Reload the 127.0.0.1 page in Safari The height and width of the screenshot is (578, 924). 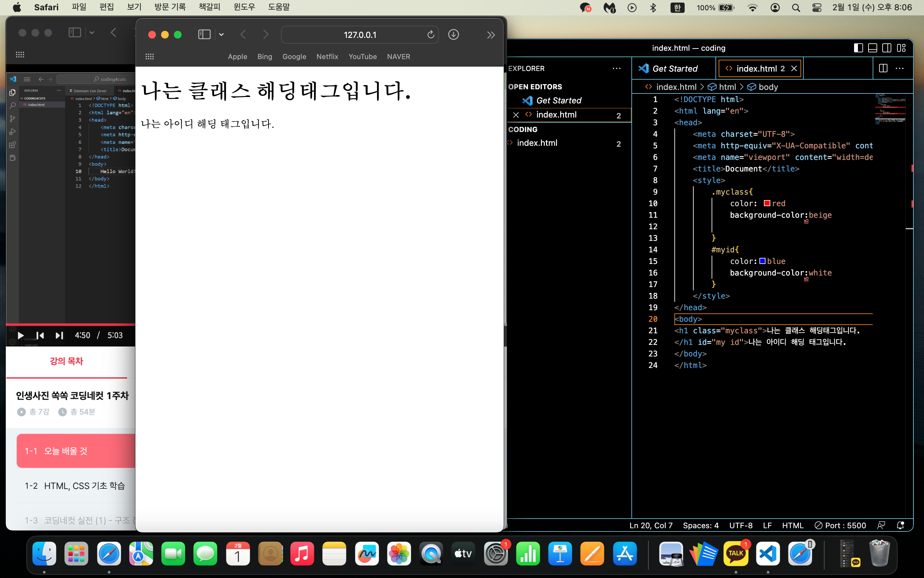[x=431, y=35]
